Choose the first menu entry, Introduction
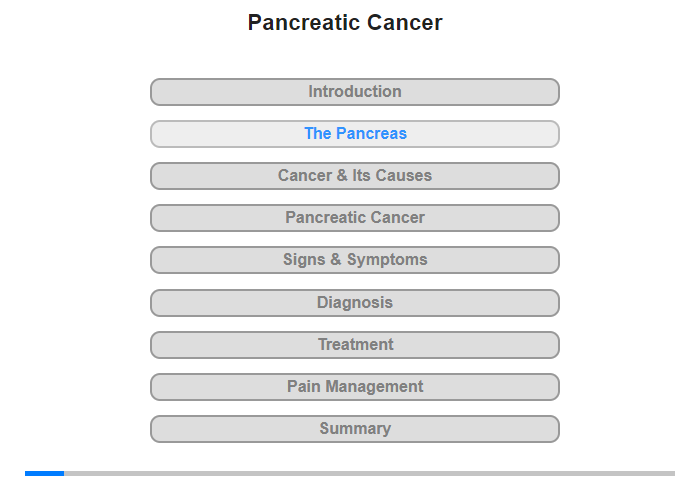700x480 pixels. point(354,92)
